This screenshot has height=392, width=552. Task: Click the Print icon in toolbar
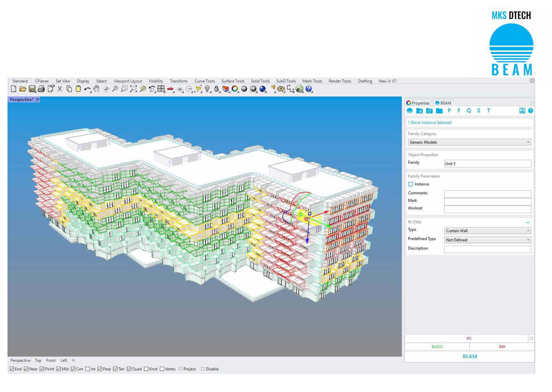pyautogui.click(x=41, y=89)
